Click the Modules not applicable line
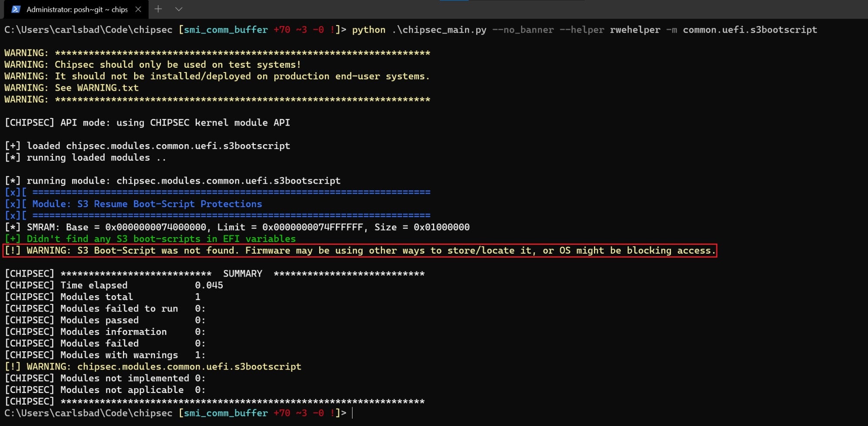Image resolution: width=868 pixels, height=426 pixels. coord(105,390)
